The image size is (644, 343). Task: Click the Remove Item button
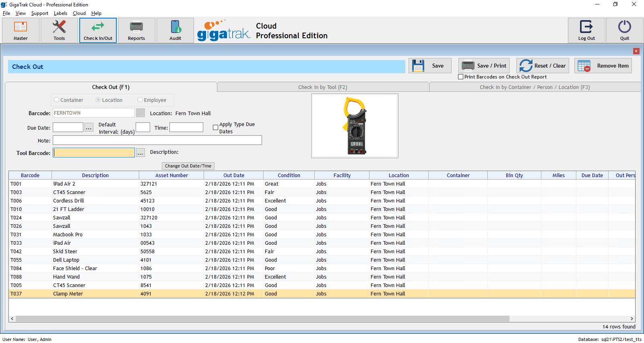(x=603, y=66)
